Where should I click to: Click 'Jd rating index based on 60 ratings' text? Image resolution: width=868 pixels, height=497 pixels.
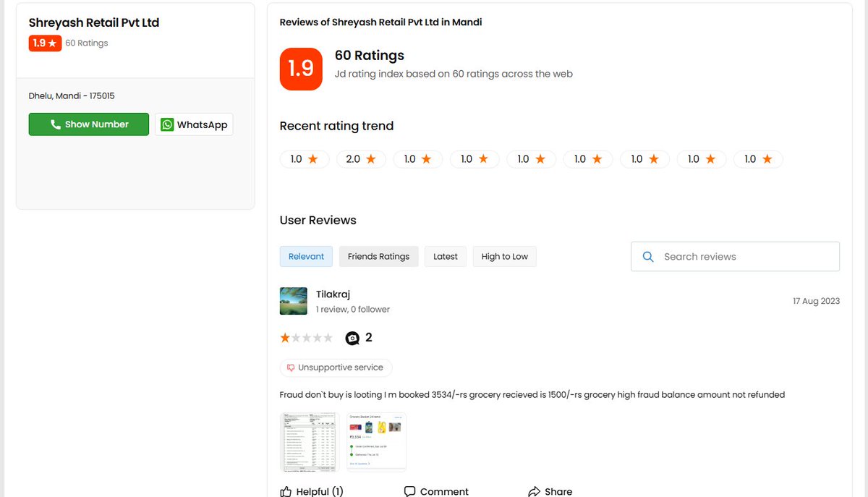click(454, 74)
